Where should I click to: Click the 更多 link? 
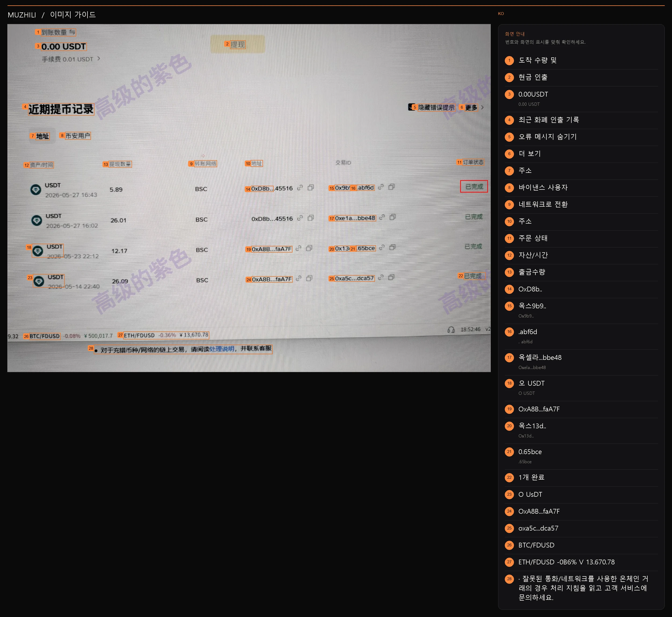tap(471, 108)
